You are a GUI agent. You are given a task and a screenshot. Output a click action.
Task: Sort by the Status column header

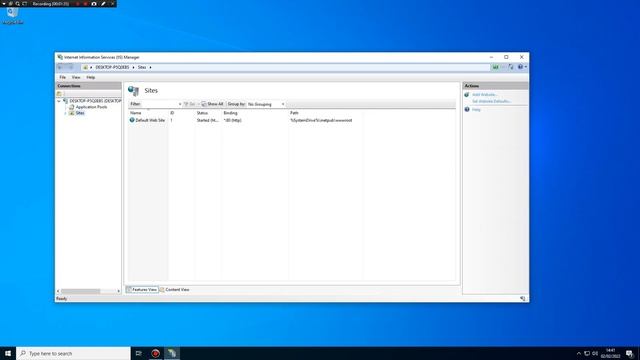point(202,113)
